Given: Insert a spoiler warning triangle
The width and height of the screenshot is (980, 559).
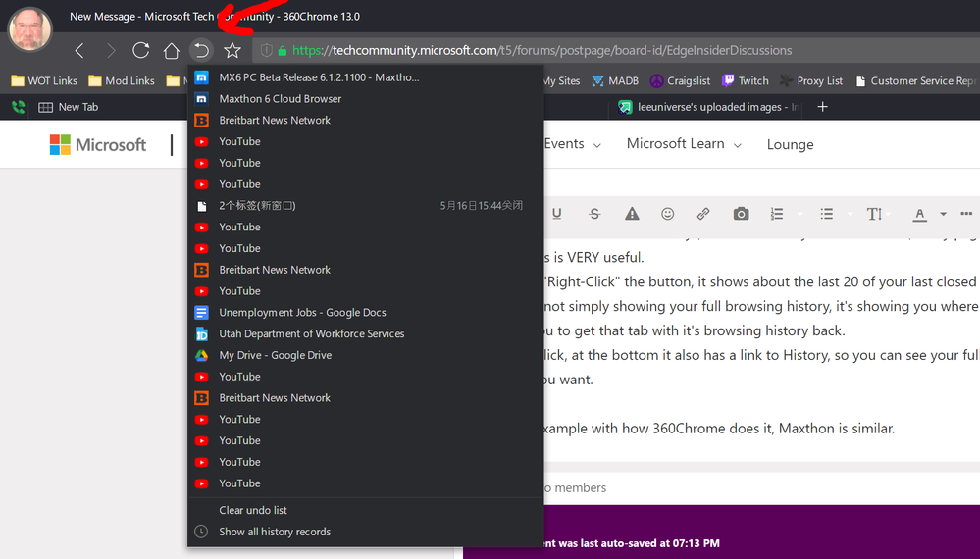Looking at the screenshot, I should click(632, 214).
